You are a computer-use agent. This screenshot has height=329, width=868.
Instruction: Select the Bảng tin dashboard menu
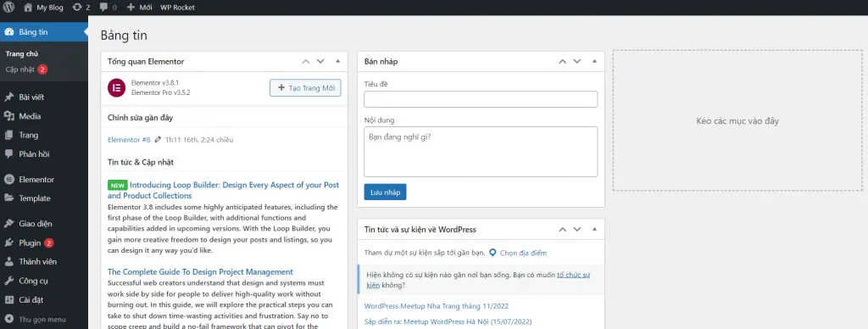coord(44,32)
